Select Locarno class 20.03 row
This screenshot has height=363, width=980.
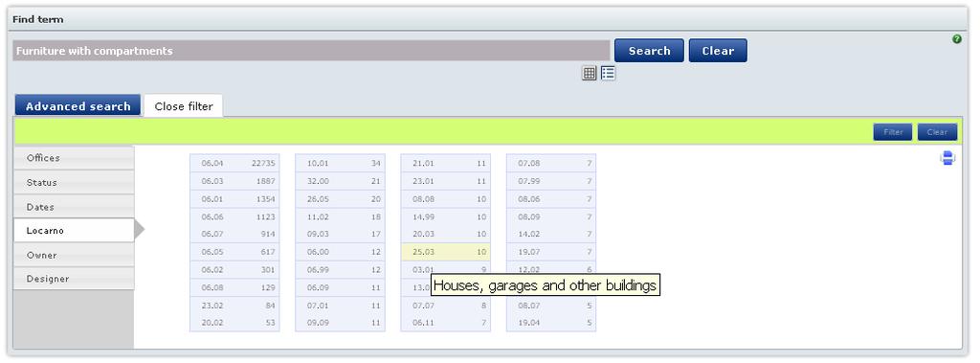[x=446, y=234]
